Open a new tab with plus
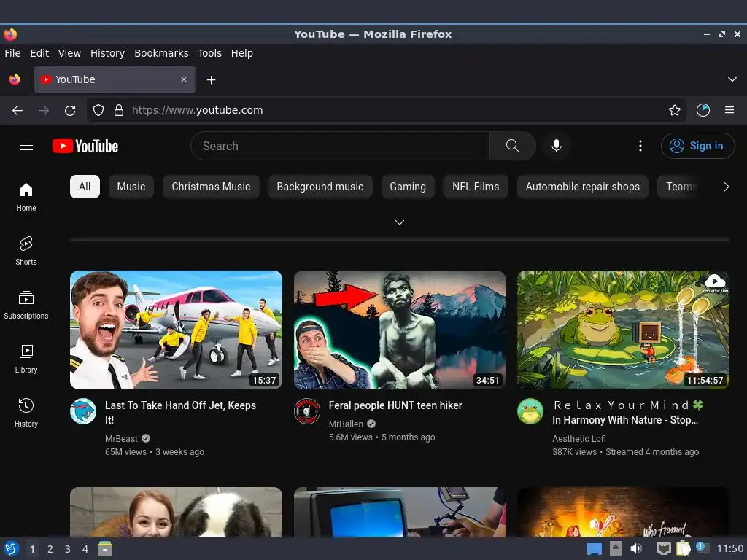 [x=211, y=80]
